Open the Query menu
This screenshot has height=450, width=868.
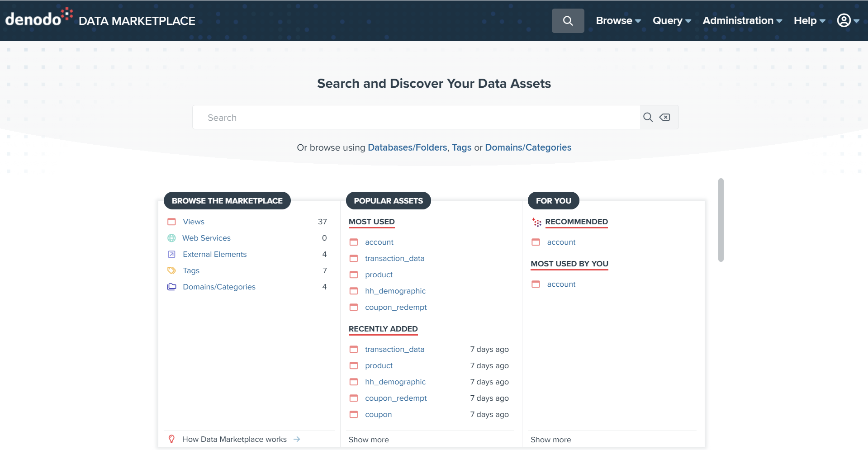click(x=668, y=20)
